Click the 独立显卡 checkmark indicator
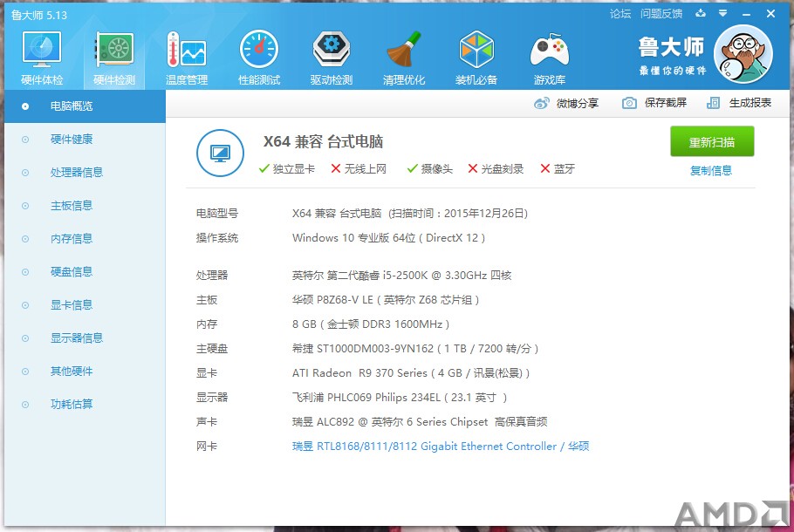The height and width of the screenshot is (532, 794). coord(286,168)
